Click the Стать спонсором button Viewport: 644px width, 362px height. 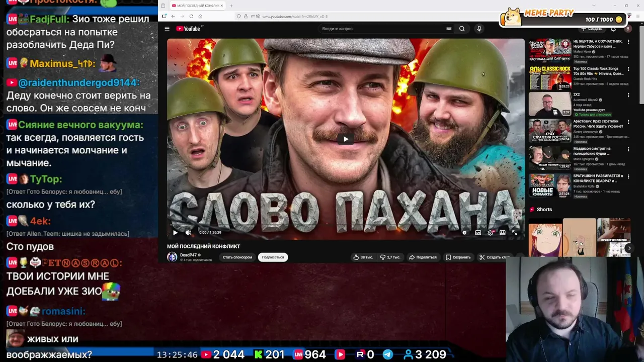pos(237,257)
